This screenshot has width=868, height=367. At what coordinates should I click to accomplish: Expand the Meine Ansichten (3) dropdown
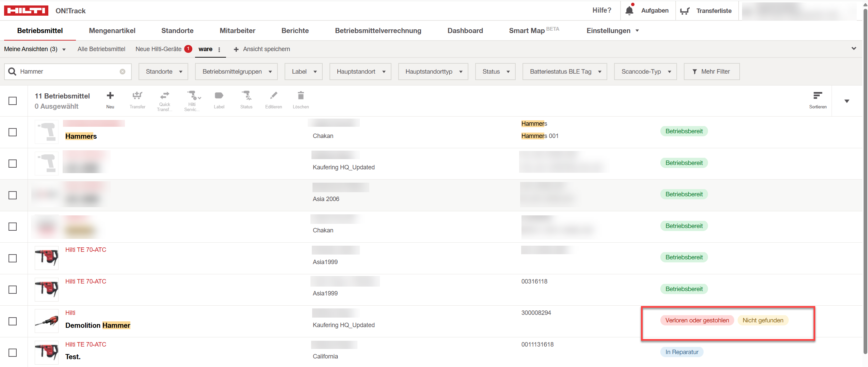35,49
